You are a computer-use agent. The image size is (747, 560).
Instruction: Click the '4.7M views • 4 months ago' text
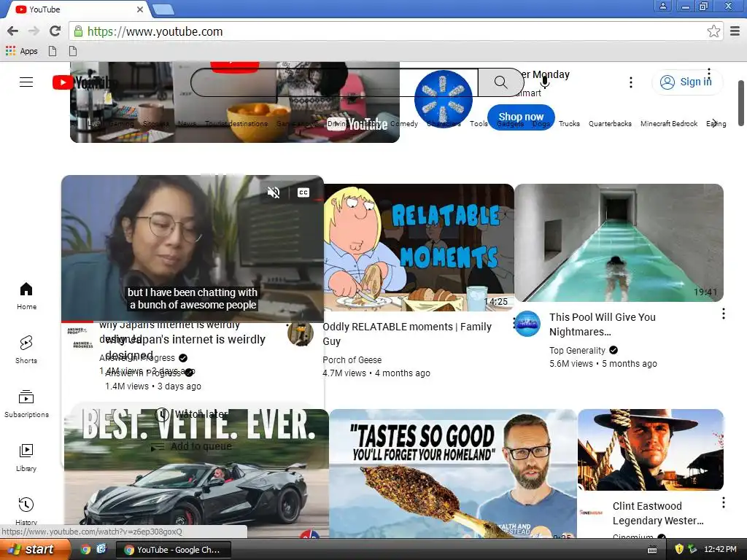pyautogui.click(x=376, y=373)
